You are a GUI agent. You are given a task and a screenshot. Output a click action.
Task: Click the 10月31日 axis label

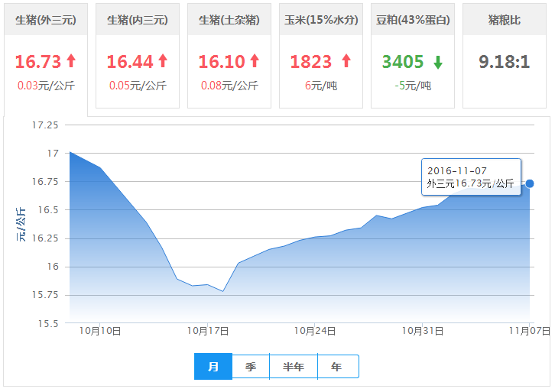(x=423, y=331)
